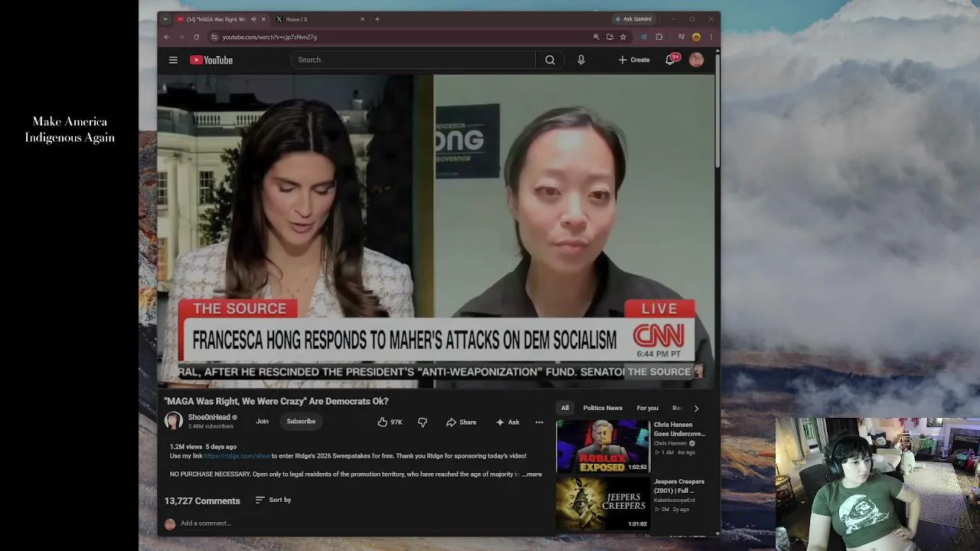Go back with the browser back arrow
980x551 pixels.
(166, 37)
